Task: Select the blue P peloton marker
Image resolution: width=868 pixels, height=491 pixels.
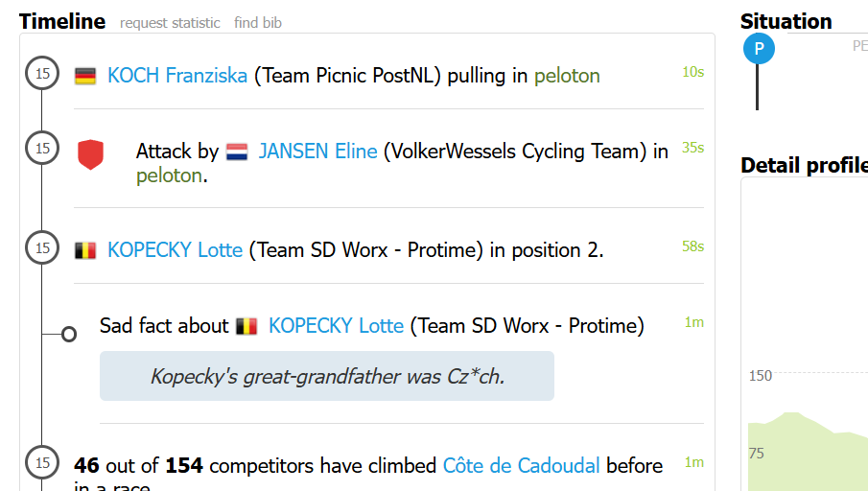Action: point(759,48)
